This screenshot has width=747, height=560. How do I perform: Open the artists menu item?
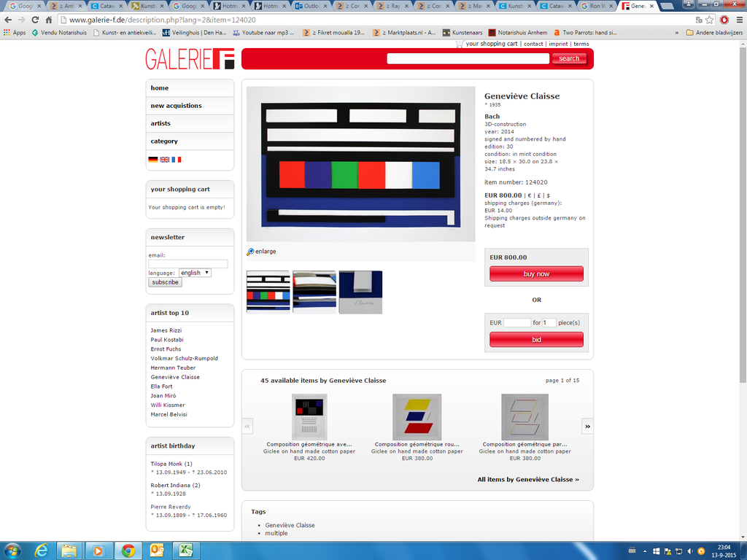(x=160, y=123)
